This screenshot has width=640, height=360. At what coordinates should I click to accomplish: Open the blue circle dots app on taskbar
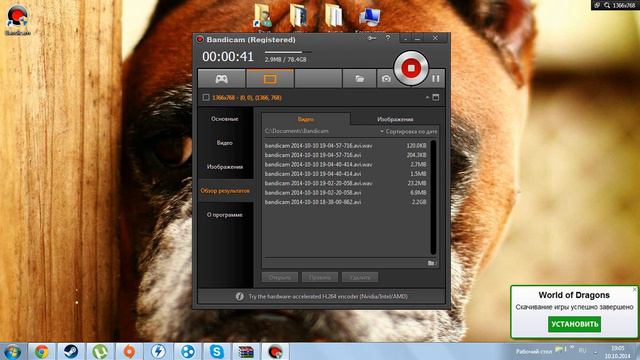coord(188,351)
